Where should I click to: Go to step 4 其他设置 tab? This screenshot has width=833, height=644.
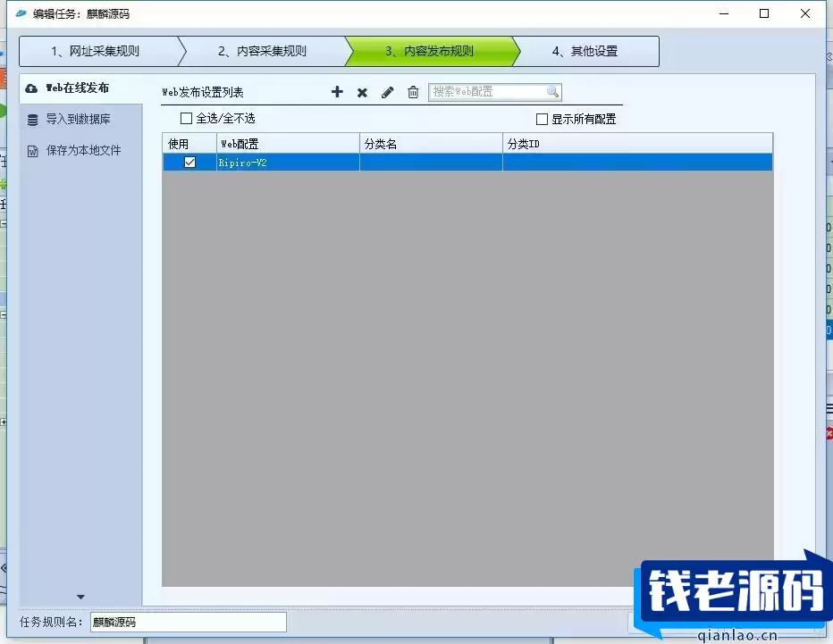585,51
